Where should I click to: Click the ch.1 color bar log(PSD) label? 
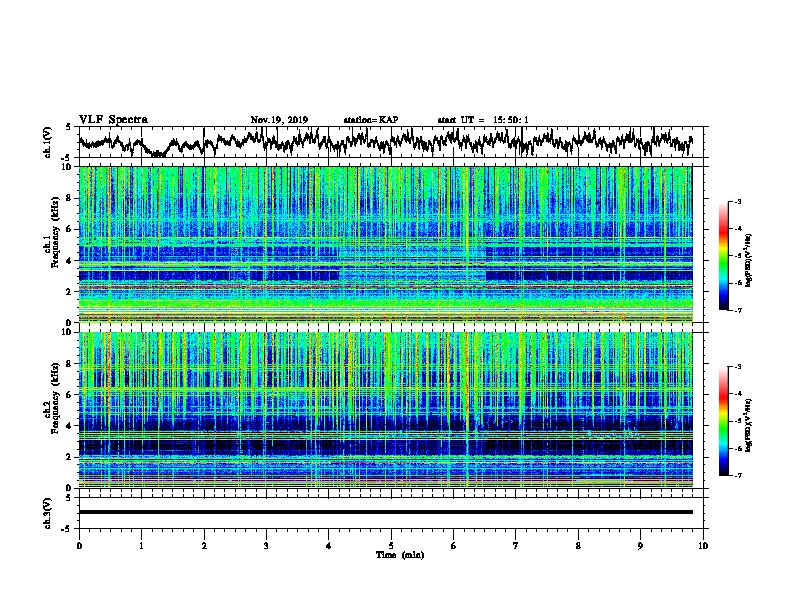(x=748, y=260)
